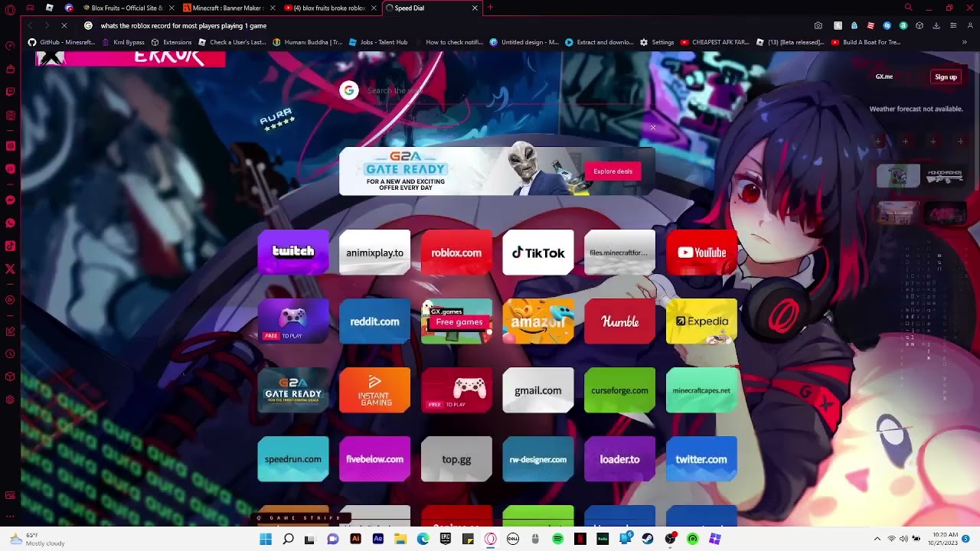Open the Humble speed dial tile
This screenshot has height=551, width=980.
(619, 321)
